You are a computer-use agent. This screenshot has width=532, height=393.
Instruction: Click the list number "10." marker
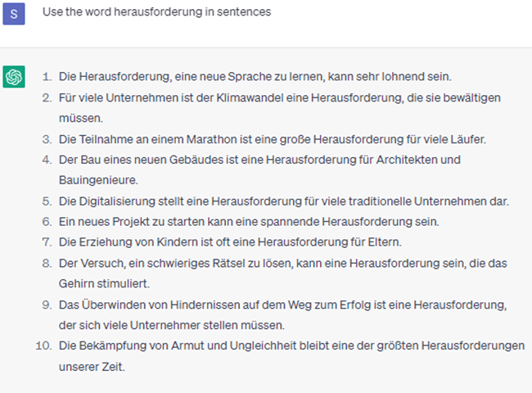pyautogui.click(x=44, y=346)
